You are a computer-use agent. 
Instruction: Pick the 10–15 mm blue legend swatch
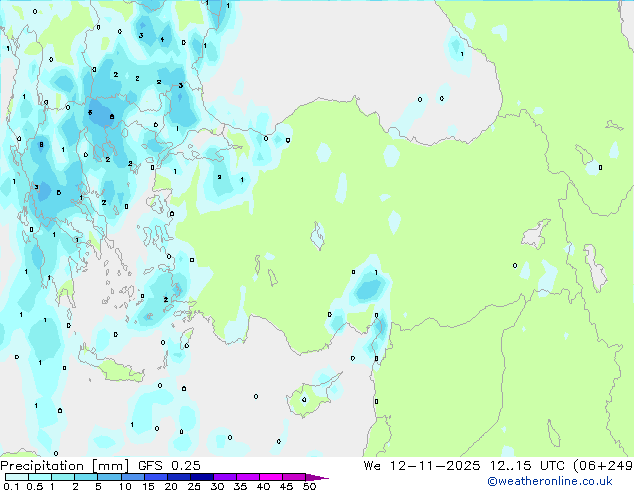132,477
